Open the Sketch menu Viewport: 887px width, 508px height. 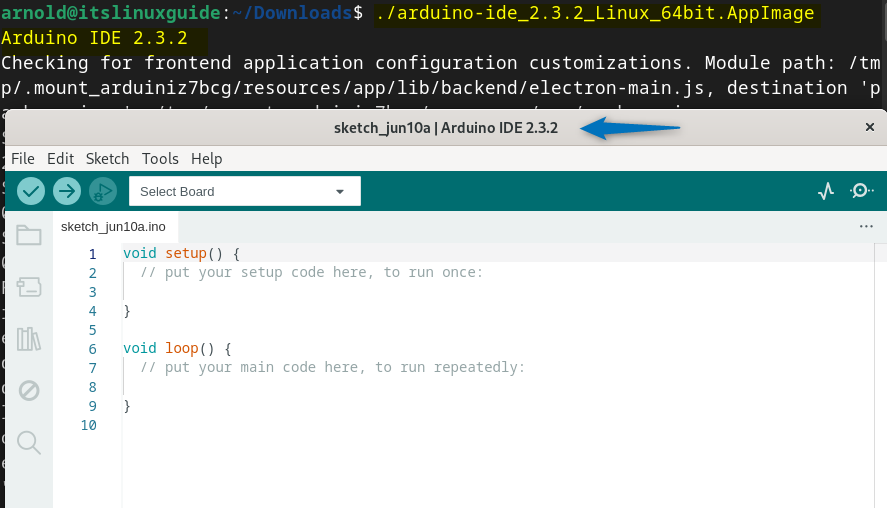click(107, 159)
